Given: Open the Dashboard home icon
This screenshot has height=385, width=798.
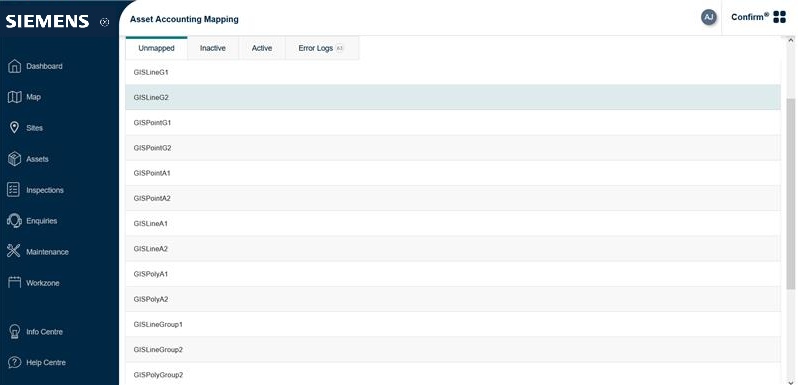Looking at the screenshot, I should [15, 66].
